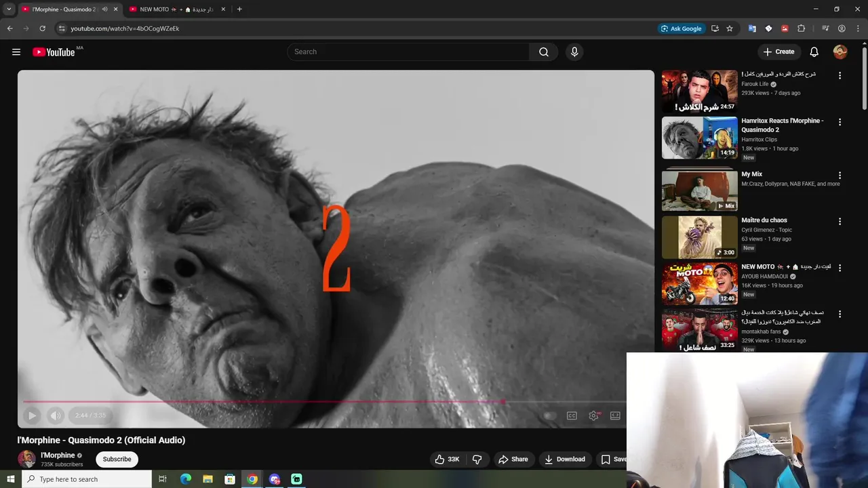
Task: Open the Windows Start menu
Action: click(x=10, y=479)
